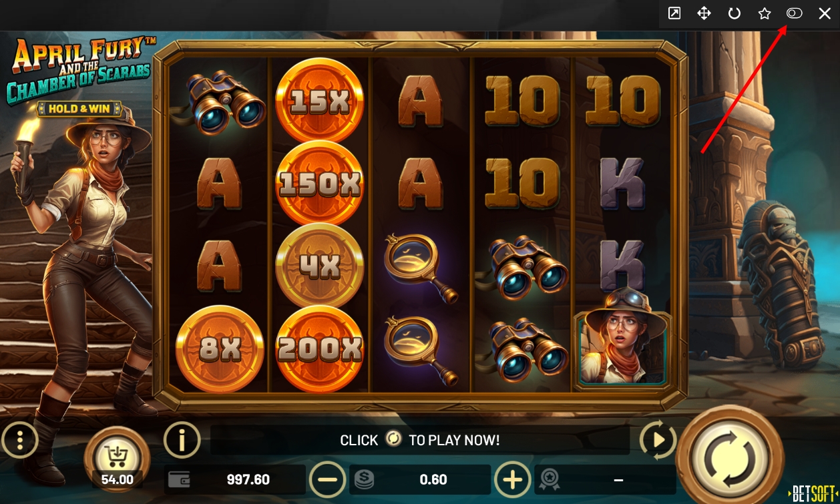Select the 0.60 bet amount field

coord(420,480)
